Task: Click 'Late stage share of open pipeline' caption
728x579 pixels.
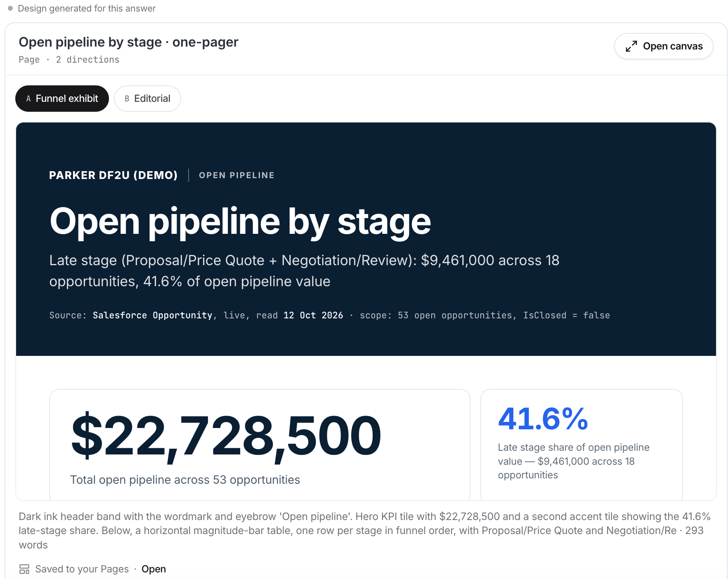Action: 574,461
